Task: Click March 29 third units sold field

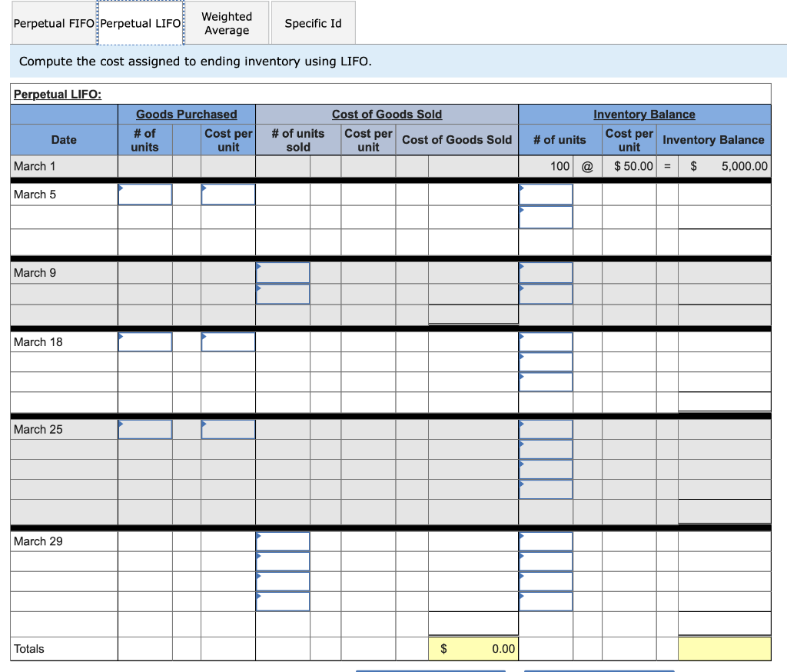Action: click(283, 581)
